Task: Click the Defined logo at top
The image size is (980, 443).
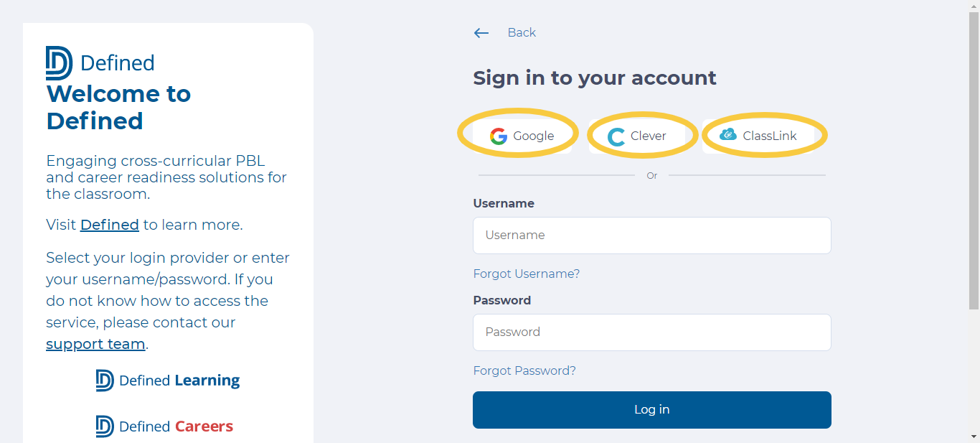Action: (100, 63)
